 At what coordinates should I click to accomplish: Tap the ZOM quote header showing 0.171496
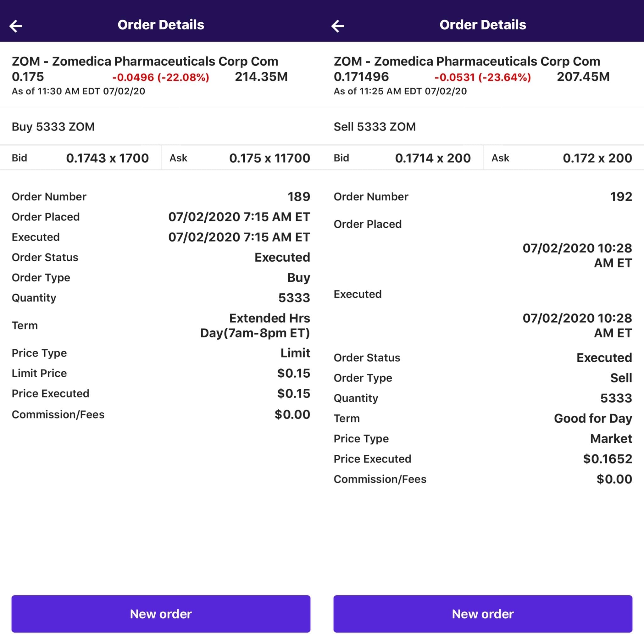point(361,77)
